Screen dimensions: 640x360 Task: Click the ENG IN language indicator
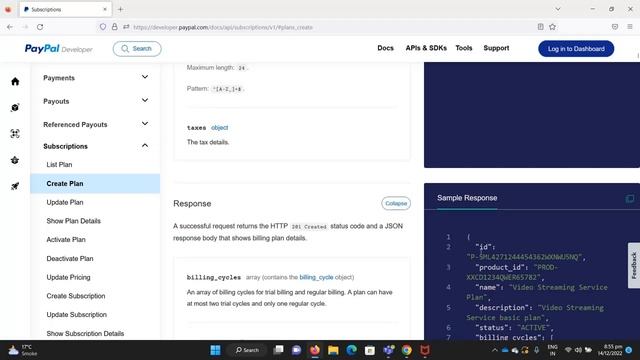(552, 350)
